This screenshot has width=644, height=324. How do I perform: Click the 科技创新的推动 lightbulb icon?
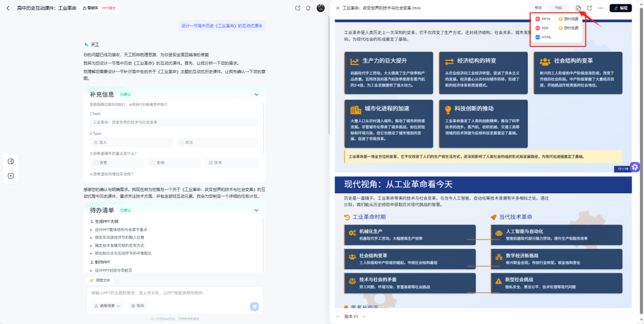[x=448, y=109]
